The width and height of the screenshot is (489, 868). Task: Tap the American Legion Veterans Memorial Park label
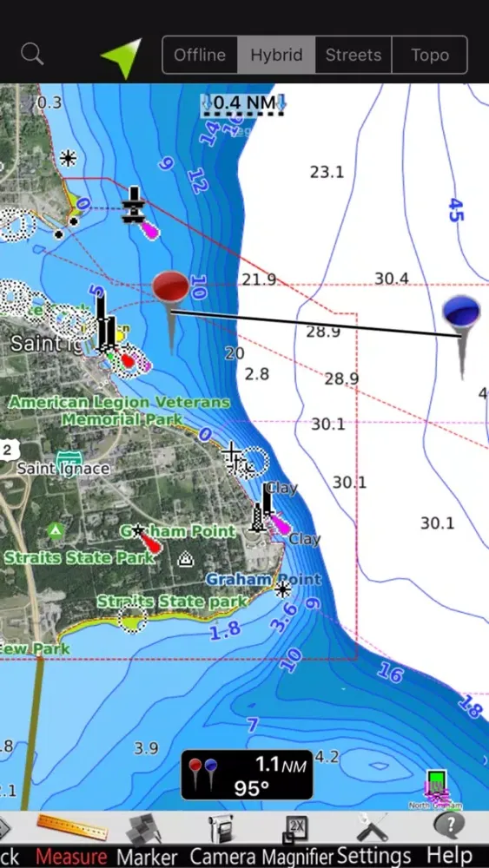pyautogui.click(x=118, y=411)
